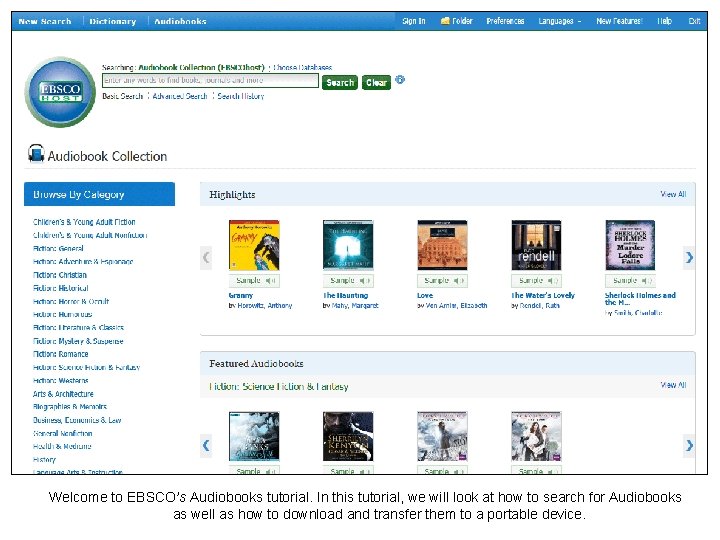The height and width of the screenshot is (540, 720).
Task: Open The Haunting title link
Action: point(346,296)
